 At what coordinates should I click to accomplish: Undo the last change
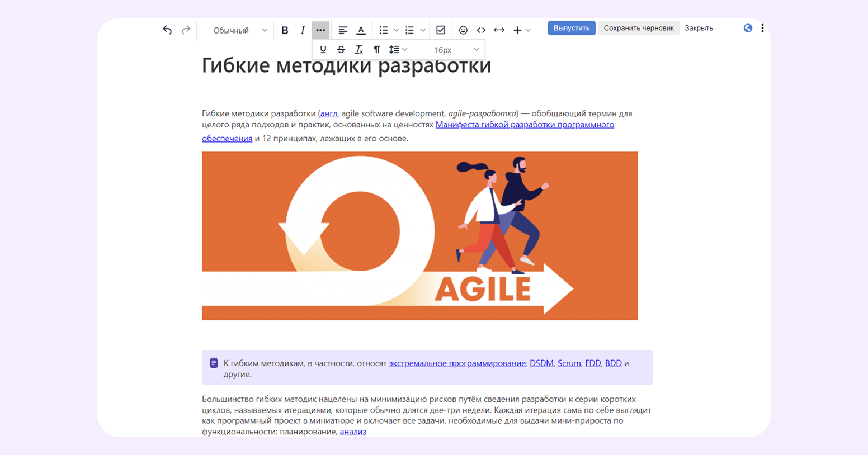point(167,30)
